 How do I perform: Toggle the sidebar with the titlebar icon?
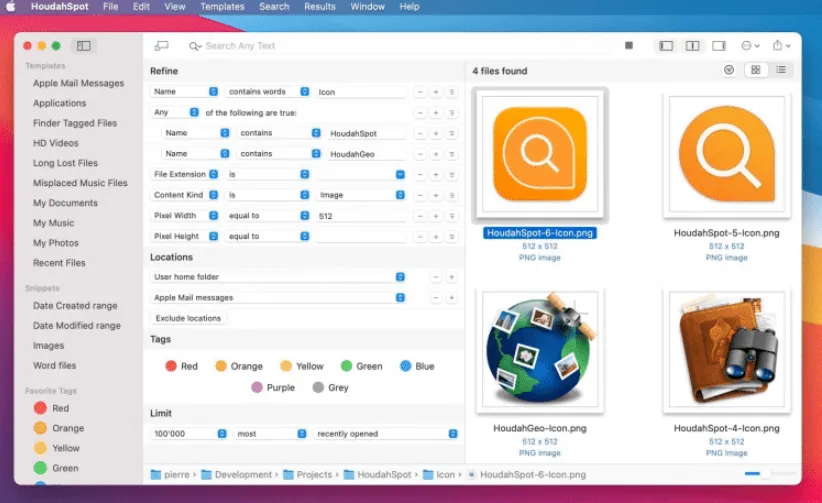83,46
